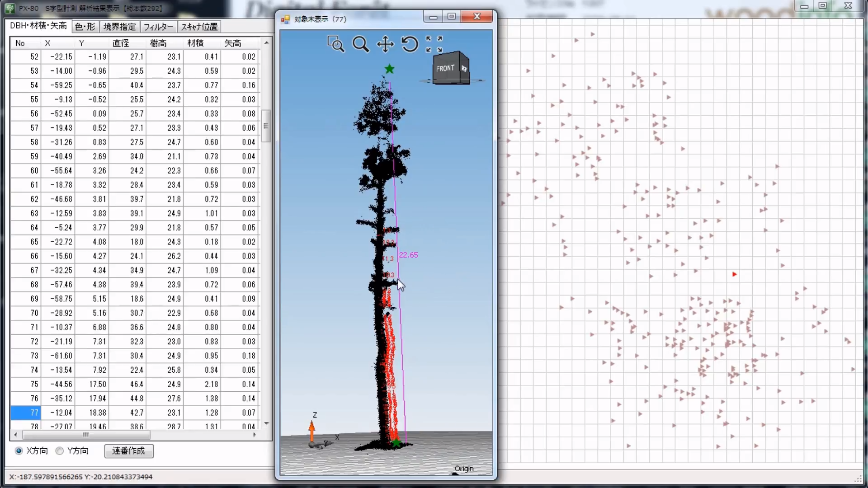Click the vertical scrollbar thumb of table

coord(266,126)
